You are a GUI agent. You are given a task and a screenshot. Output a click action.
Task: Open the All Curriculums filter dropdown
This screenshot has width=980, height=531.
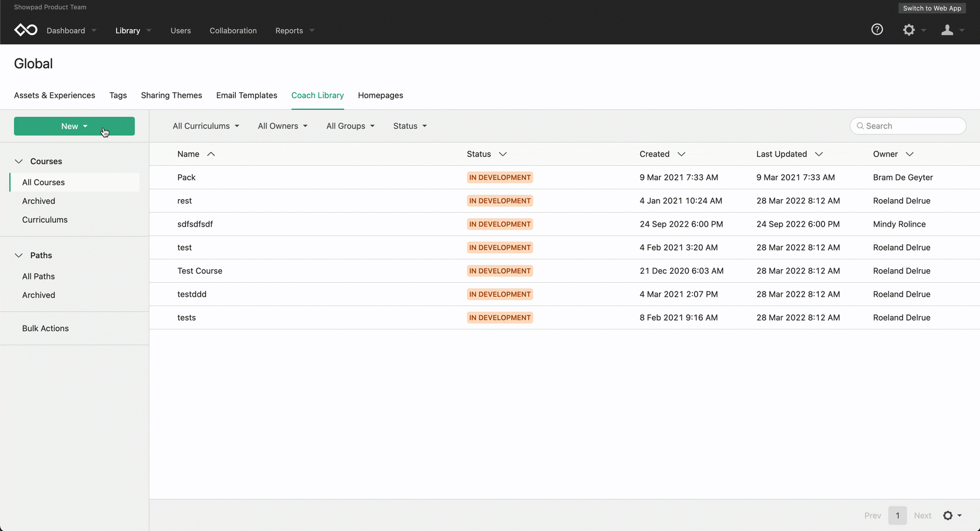coord(205,126)
